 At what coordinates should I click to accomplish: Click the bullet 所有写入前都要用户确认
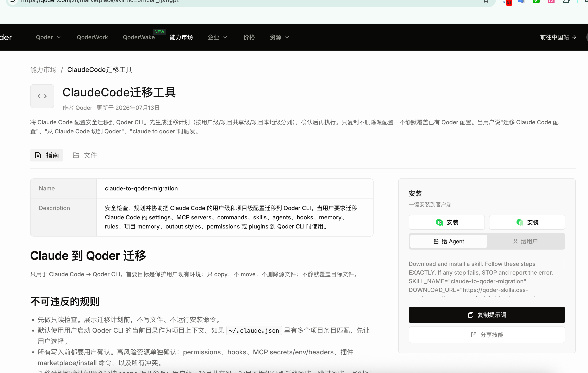pos(195,357)
